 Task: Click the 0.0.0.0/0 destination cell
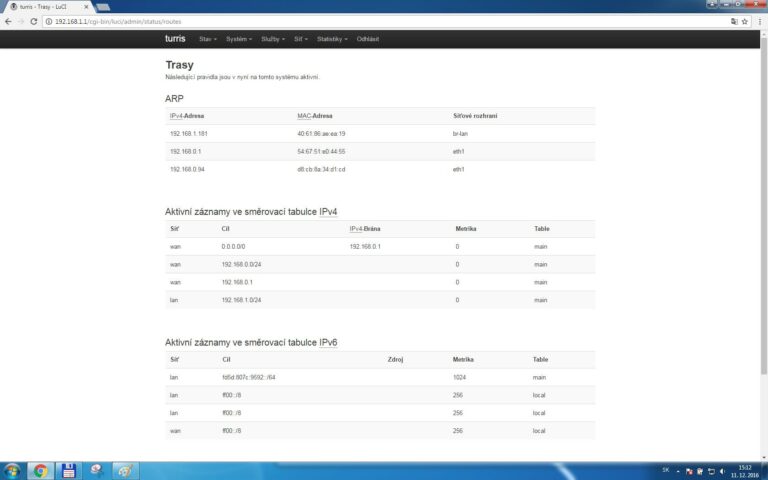pos(233,247)
